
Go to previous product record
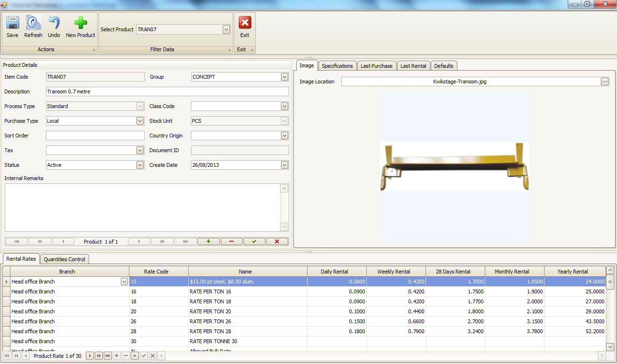click(64, 242)
